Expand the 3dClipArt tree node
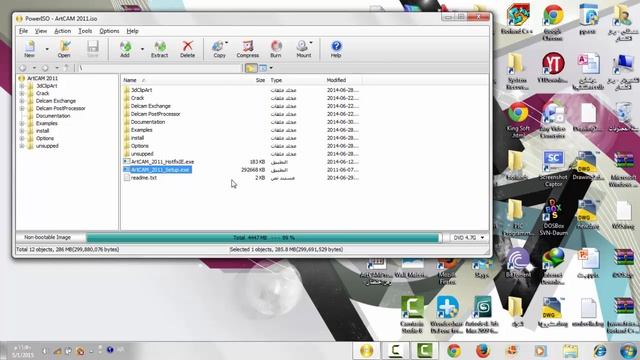Screen dimensions: 640x360 coord(22,86)
